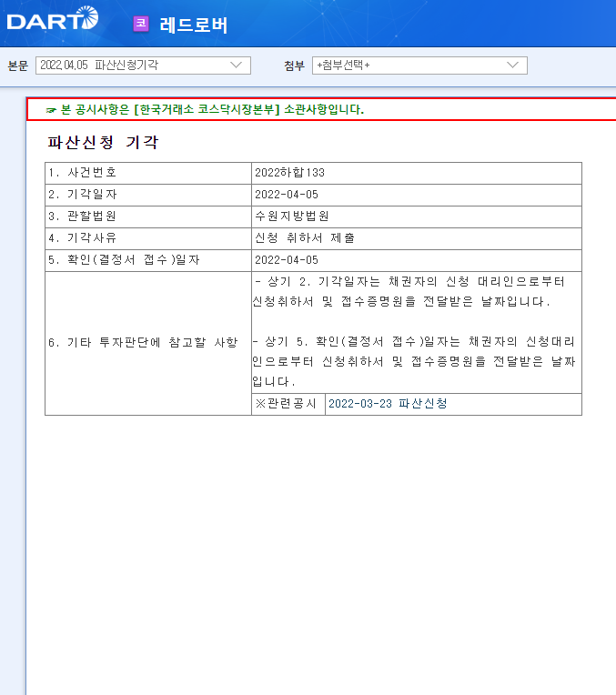This screenshot has width=616, height=695.
Task: Click the 3. 관할법원 label cell
Action: (x=148, y=217)
